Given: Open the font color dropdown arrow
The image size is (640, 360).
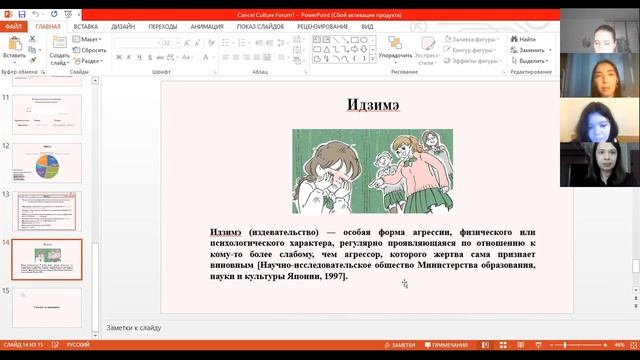Looking at the screenshot, I should 213,58.
